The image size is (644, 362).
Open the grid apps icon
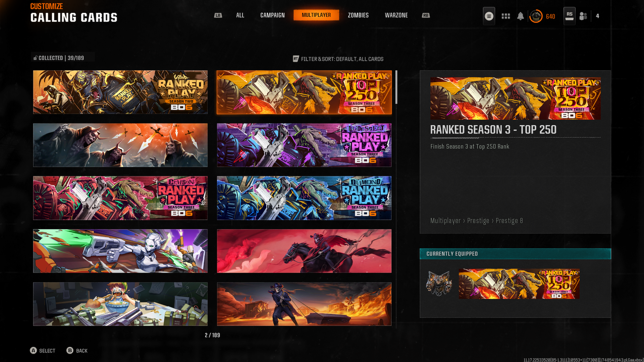pyautogui.click(x=506, y=16)
